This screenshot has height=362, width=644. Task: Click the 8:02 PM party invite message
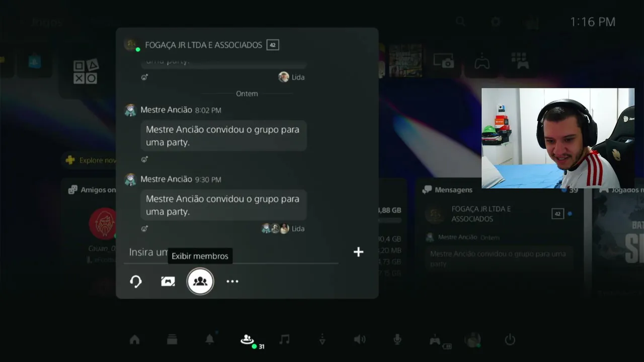click(x=223, y=136)
